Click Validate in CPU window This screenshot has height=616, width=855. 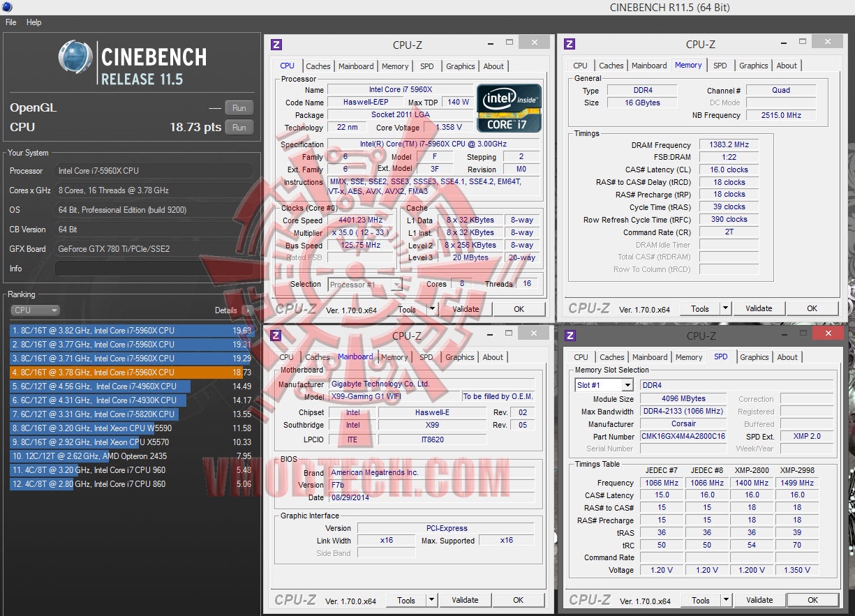[x=466, y=309]
